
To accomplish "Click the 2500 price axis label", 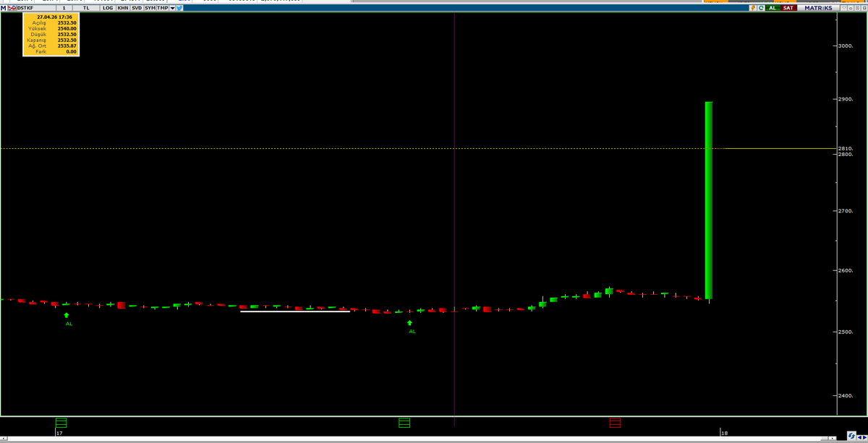I will [846, 332].
